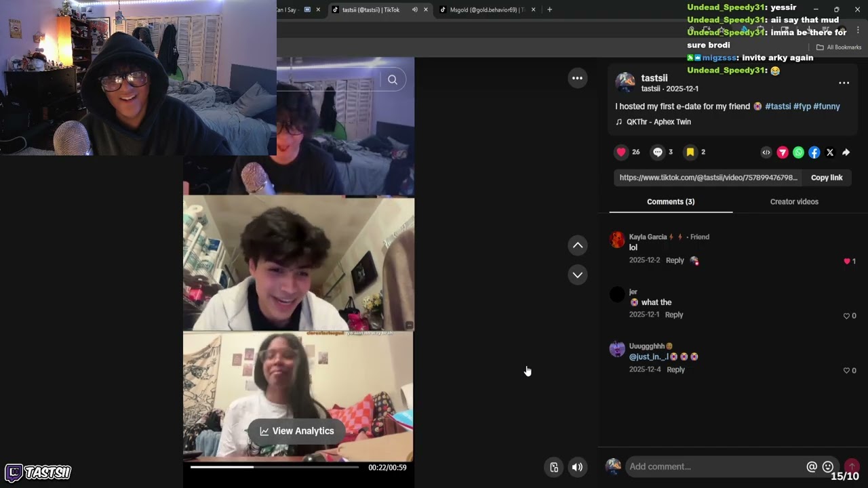Image resolution: width=868 pixels, height=488 pixels.
Task: Click the #funny hashtag
Action: pos(827,106)
